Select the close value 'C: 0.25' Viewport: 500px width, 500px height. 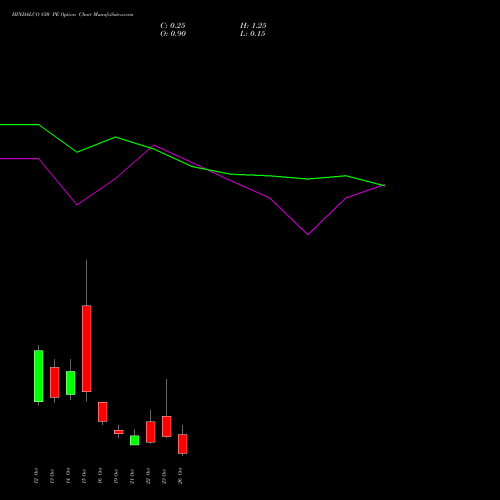click(x=173, y=26)
